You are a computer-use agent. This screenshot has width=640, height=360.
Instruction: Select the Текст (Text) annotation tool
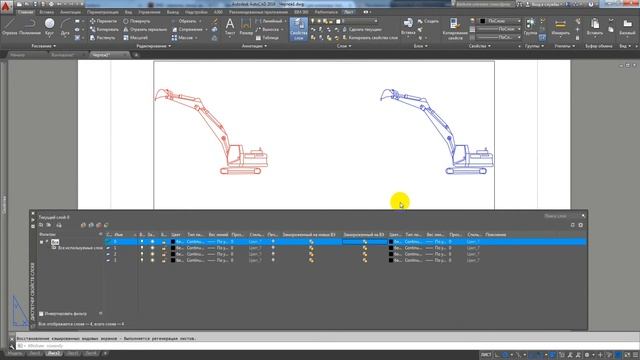pyautogui.click(x=230, y=27)
